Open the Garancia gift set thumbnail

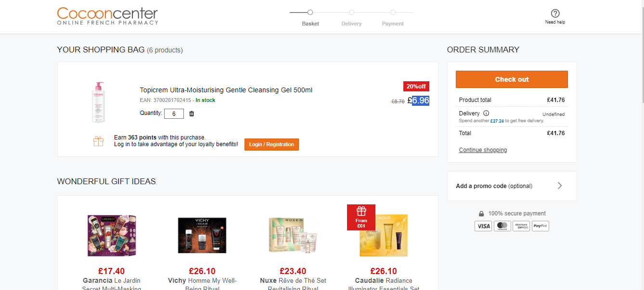tap(111, 235)
